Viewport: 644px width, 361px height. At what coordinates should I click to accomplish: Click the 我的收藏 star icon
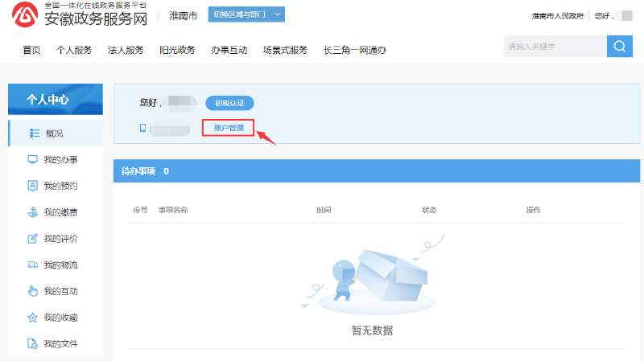33,318
